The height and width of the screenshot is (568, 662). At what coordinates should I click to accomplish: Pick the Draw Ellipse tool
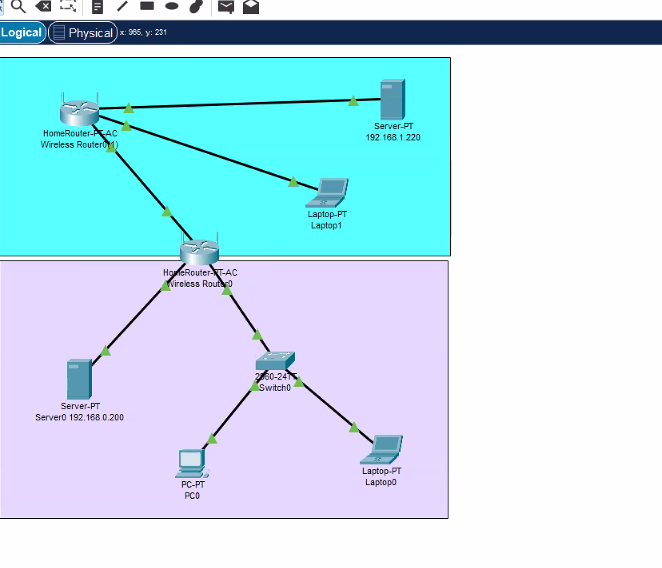pos(171,6)
